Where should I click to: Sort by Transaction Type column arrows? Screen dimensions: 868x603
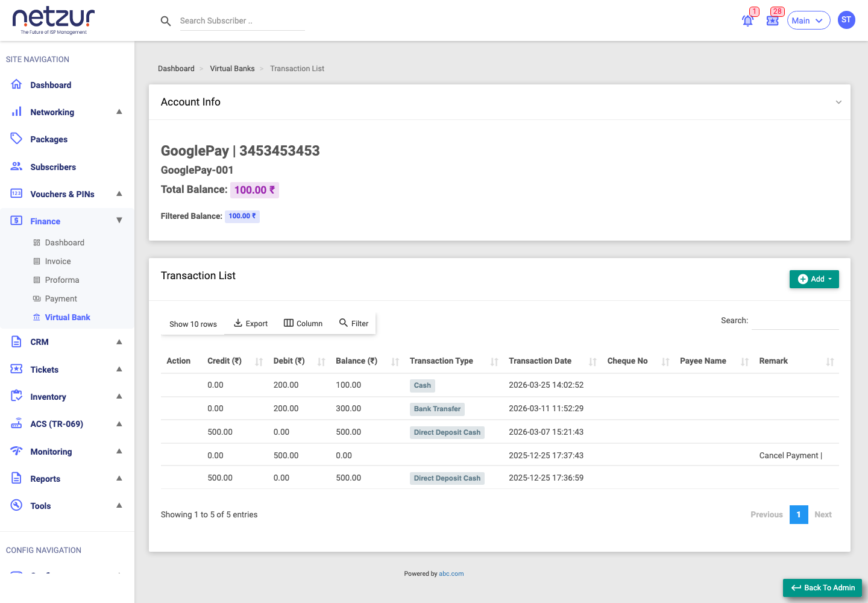point(494,362)
